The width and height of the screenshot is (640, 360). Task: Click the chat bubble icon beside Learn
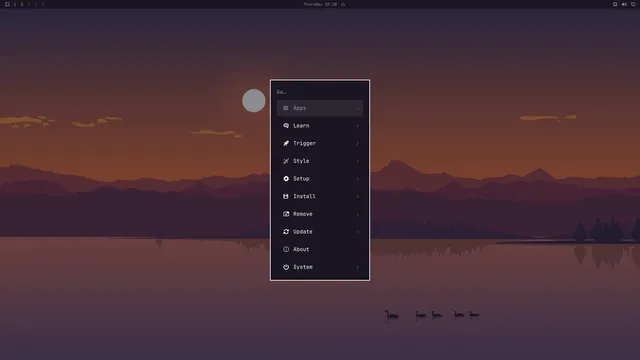coord(286,126)
